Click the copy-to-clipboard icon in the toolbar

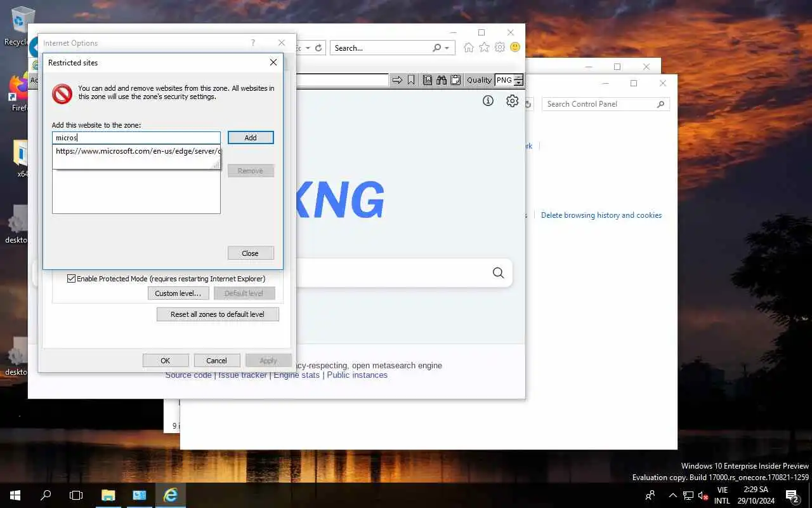point(455,80)
